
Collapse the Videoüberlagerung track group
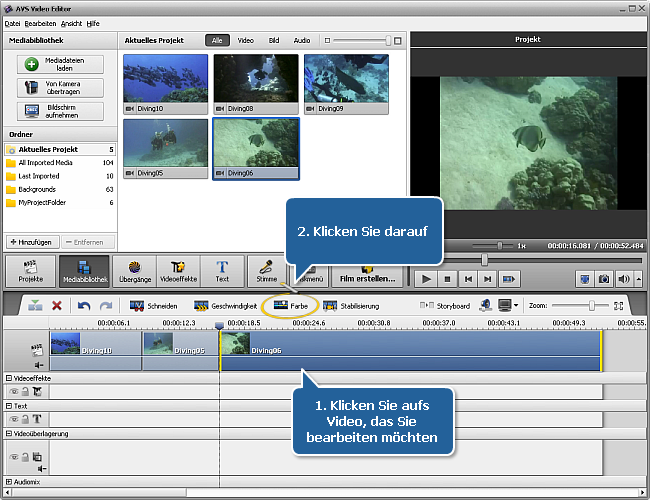click(9, 434)
